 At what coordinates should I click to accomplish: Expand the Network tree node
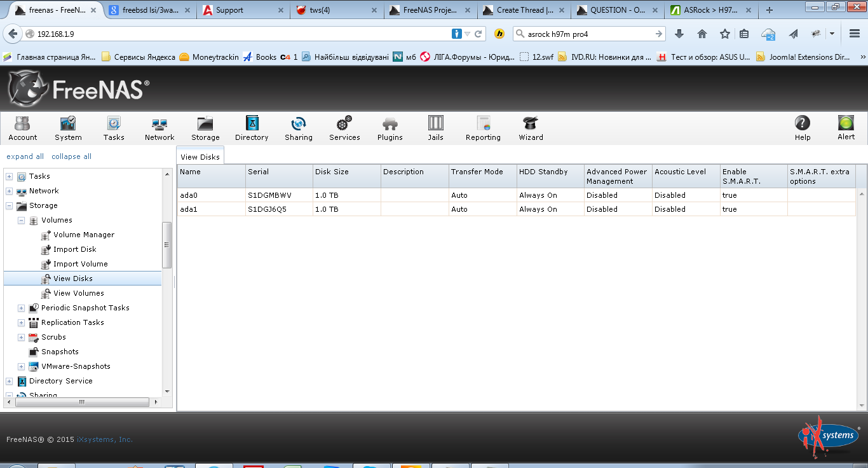9,191
